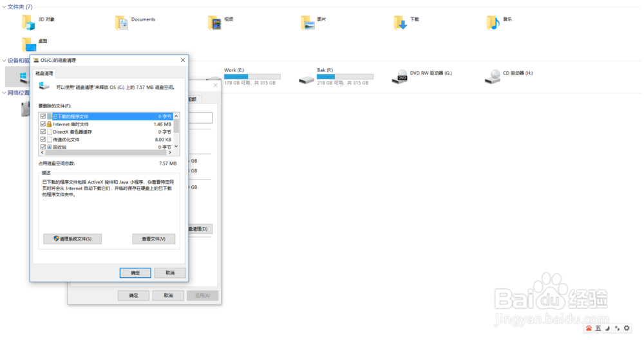Collapse the 文件夹 (7) section

[4, 7]
